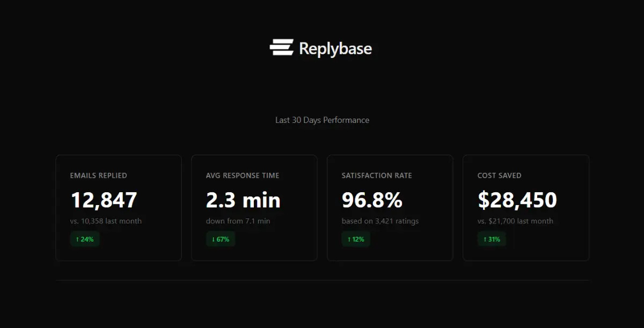Click the 67% badge on Avg Response Time
Image resolution: width=644 pixels, height=328 pixels.
[219, 239]
